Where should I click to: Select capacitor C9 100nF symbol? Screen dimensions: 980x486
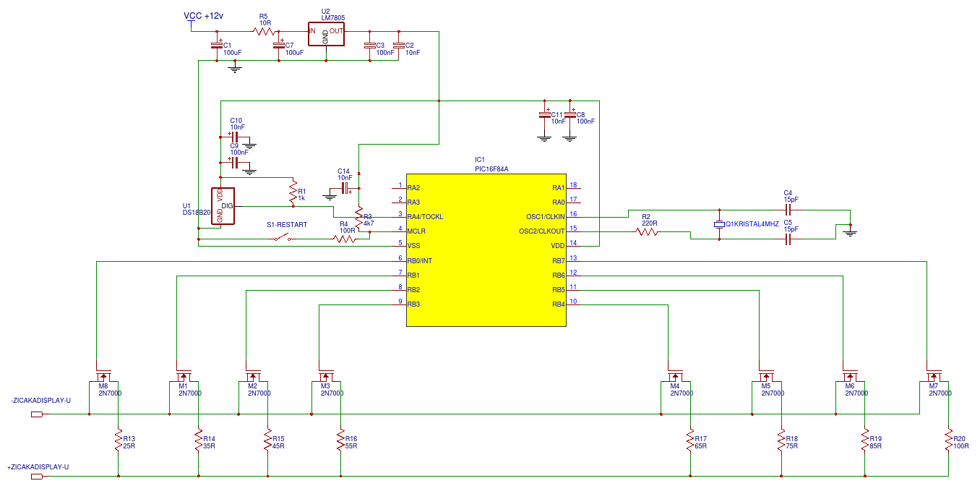[x=233, y=163]
